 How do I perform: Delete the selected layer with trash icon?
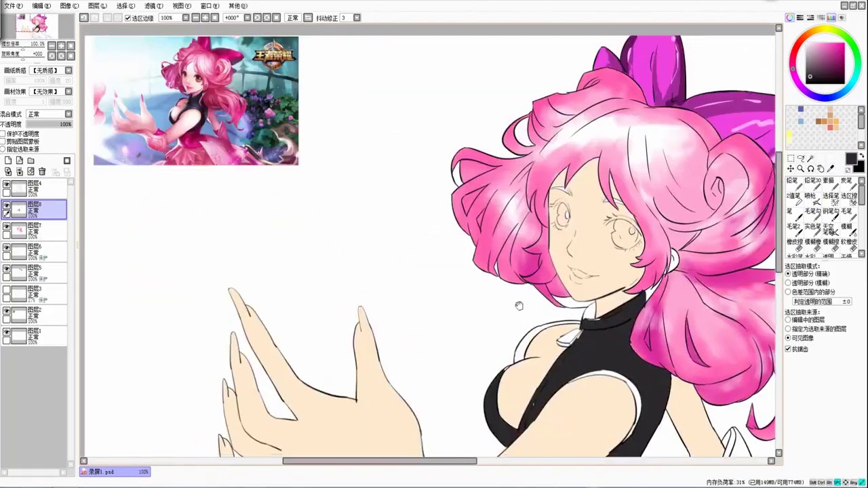click(x=42, y=171)
